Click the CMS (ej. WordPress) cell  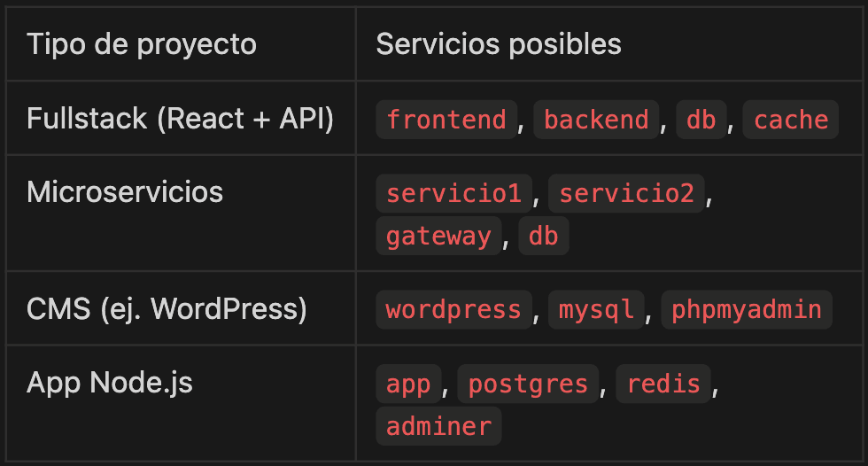point(167,309)
